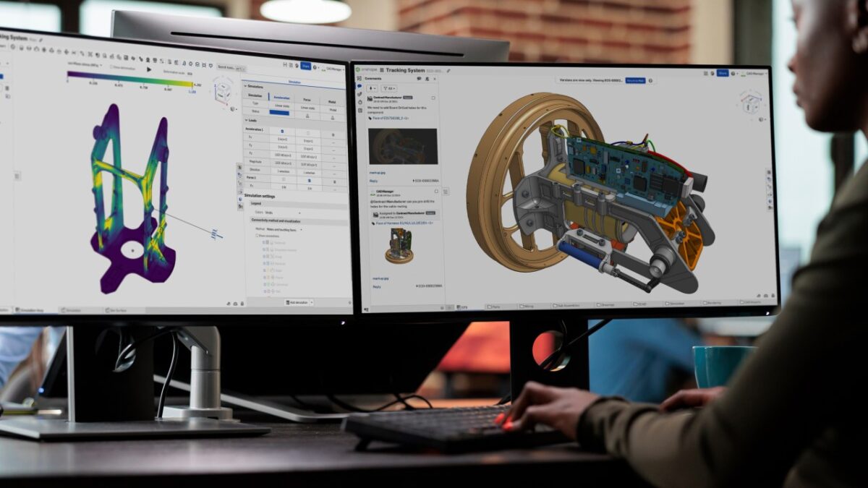Collapse the Simulations section
This screenshot has height=488, width=868.
[246, 86]
